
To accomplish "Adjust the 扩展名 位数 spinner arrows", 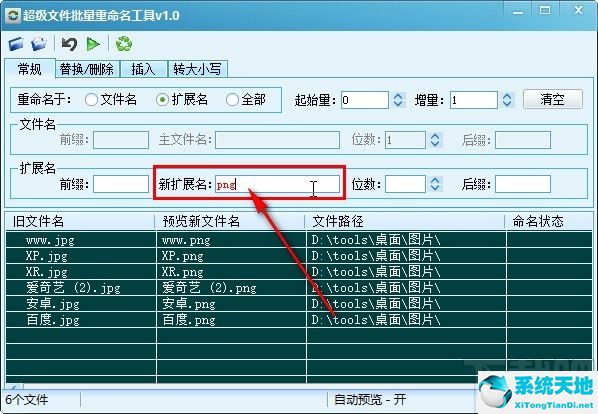I will pos(435,184).
